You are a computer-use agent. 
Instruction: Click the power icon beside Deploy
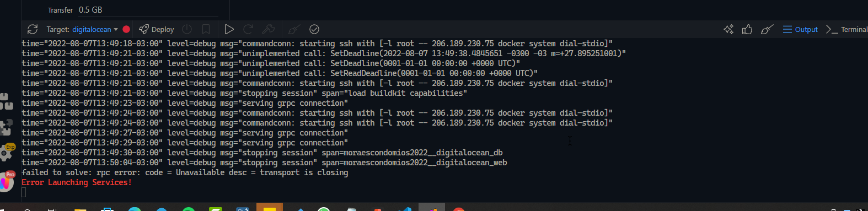tap(187, 29)
